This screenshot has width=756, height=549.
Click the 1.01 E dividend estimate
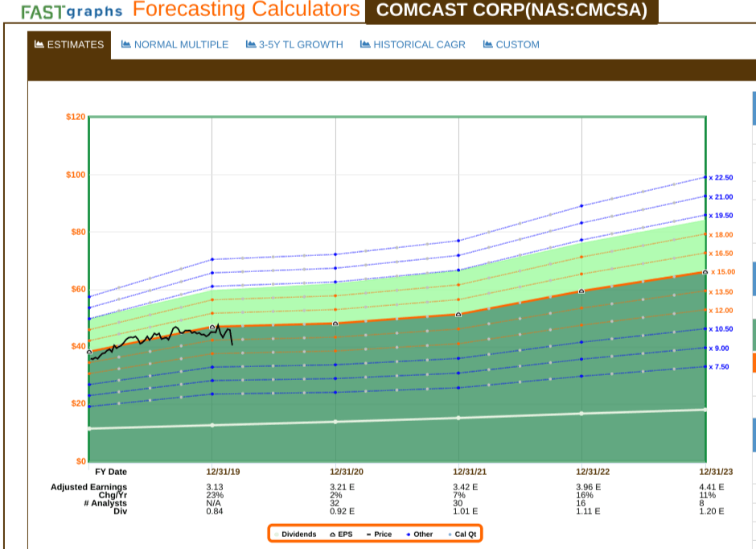tap(466, 511)
